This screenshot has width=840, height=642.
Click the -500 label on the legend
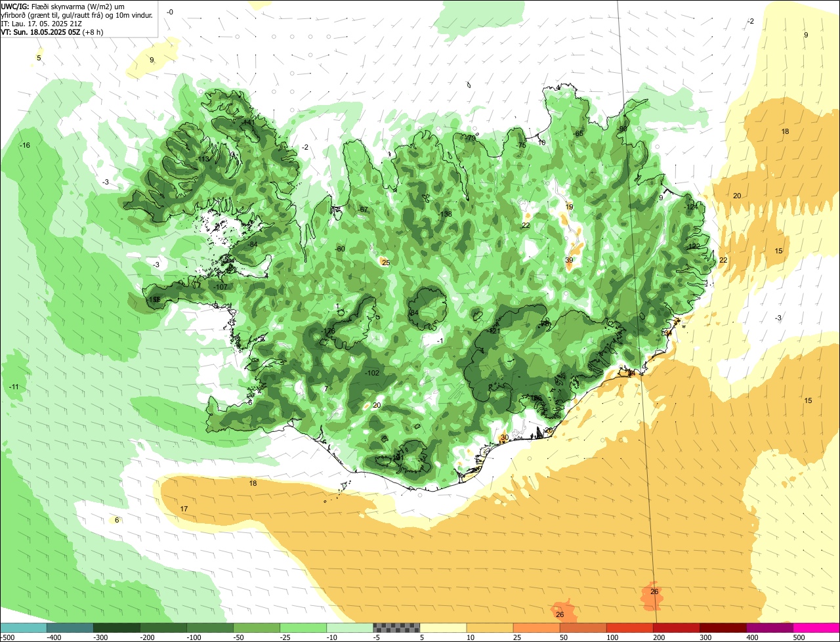pyautogui.click(x=8, y=637)
